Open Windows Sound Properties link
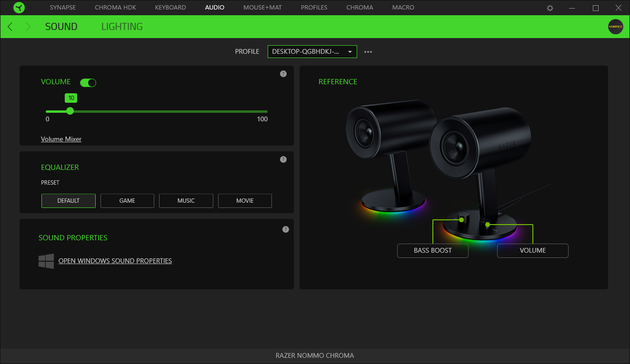Image resolution: width=630 pixels, height=364 pixels. 115,261
